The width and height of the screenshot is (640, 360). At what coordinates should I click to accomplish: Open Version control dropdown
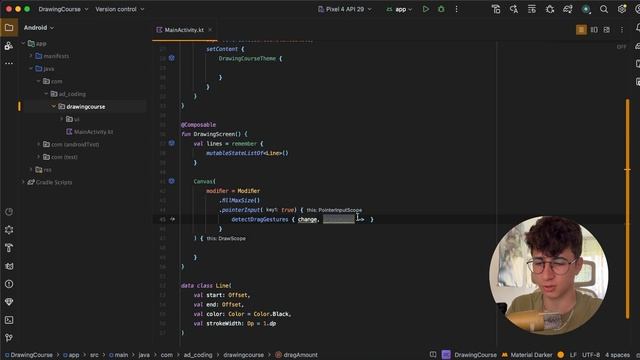click(120, 9)
